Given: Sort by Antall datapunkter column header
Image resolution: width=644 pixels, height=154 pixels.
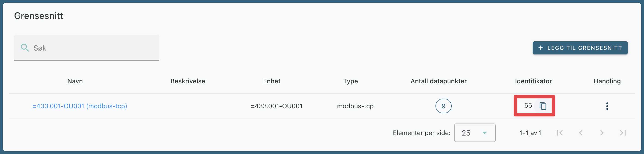Looking at the screenshot, I should (438, 81).
